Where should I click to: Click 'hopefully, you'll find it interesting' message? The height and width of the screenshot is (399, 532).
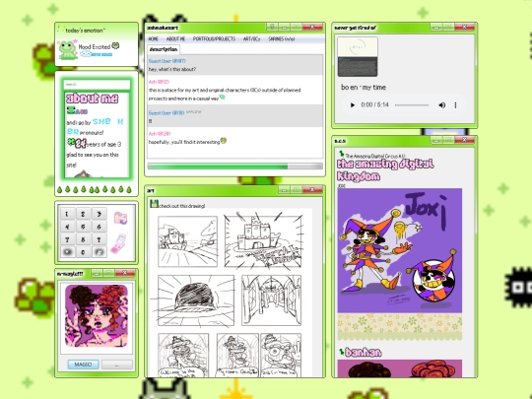184,142
